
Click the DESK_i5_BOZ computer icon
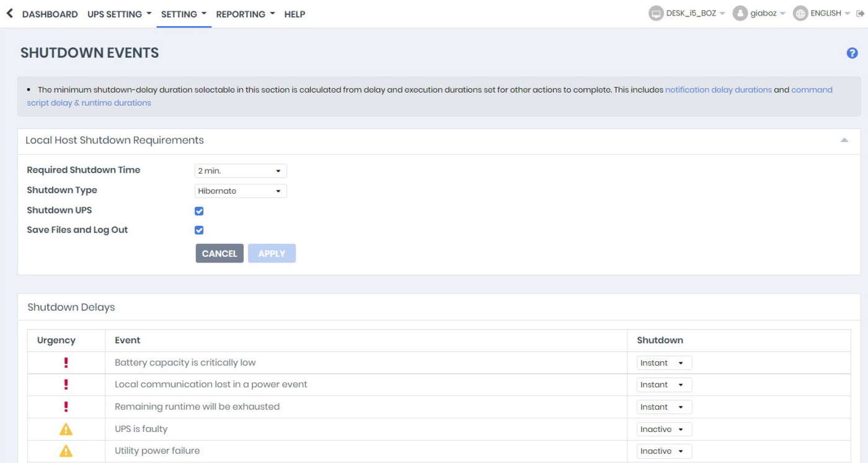coord(655,14)
